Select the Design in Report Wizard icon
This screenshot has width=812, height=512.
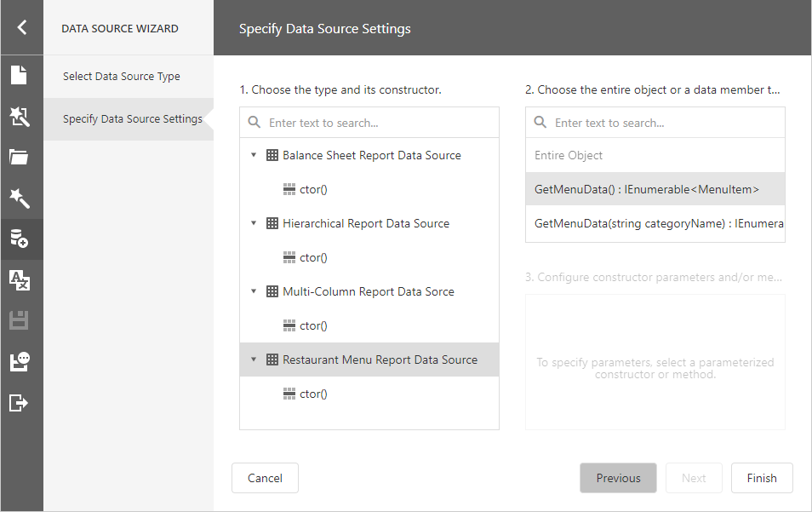click(19, 198)
